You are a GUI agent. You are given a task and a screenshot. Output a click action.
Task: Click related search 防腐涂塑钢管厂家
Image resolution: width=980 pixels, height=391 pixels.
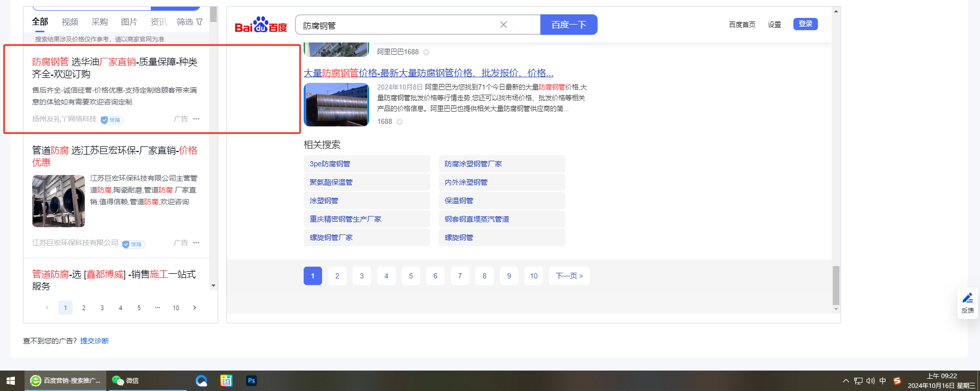point(502,164)
